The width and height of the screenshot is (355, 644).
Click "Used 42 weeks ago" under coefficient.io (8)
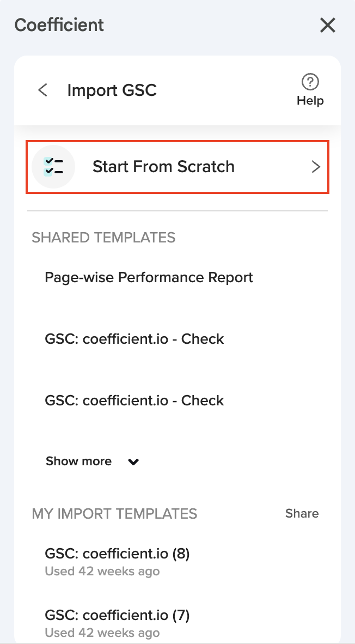102,572
